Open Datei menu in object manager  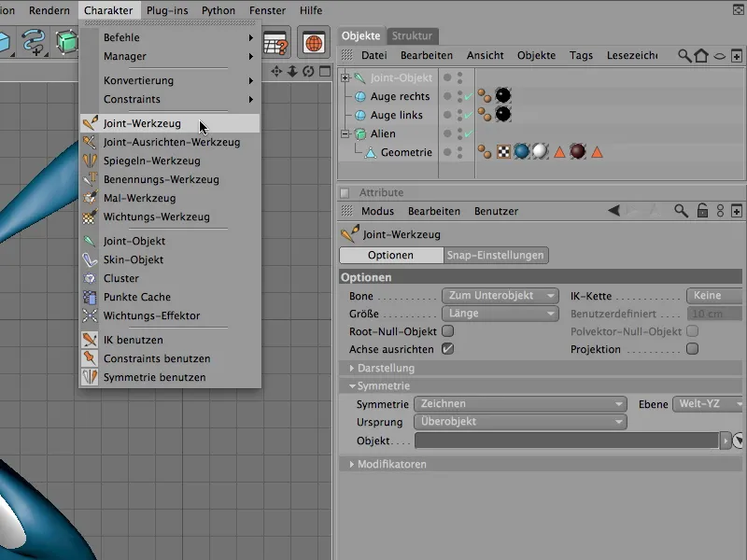click(x=374, y=55)
